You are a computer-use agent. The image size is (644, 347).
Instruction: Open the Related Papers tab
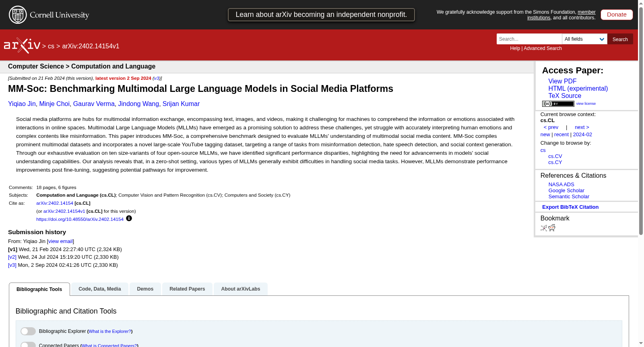point(187,289)
